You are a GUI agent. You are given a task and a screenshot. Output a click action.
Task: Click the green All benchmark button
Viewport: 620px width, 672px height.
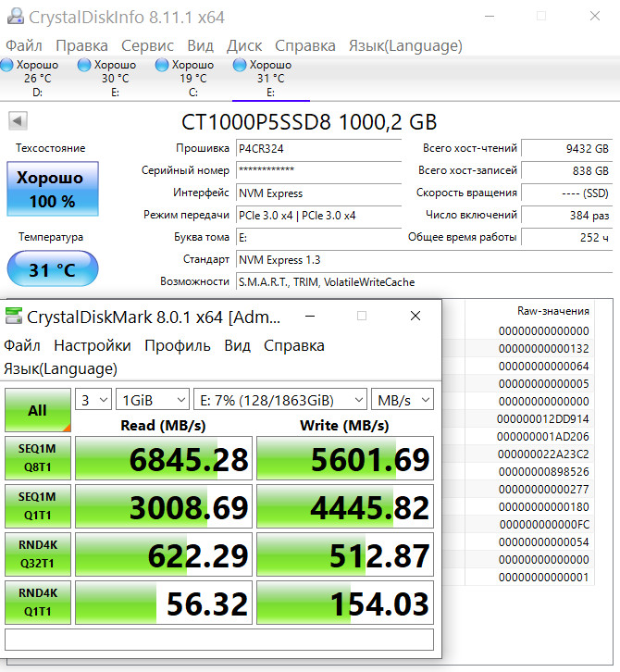click(38, 410)
